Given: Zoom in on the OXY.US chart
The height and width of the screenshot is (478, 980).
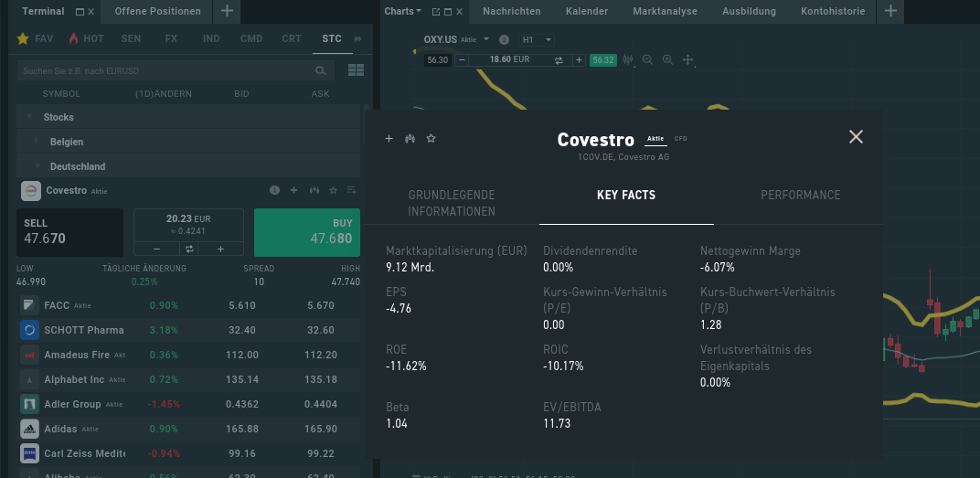Looking at the screenshot, I should (667, 60).
